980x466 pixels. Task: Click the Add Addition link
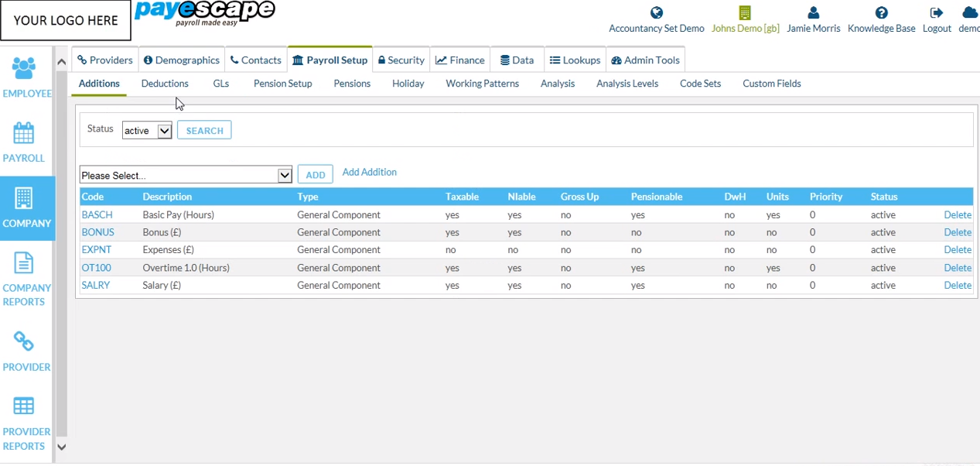(x=369, y=172)
